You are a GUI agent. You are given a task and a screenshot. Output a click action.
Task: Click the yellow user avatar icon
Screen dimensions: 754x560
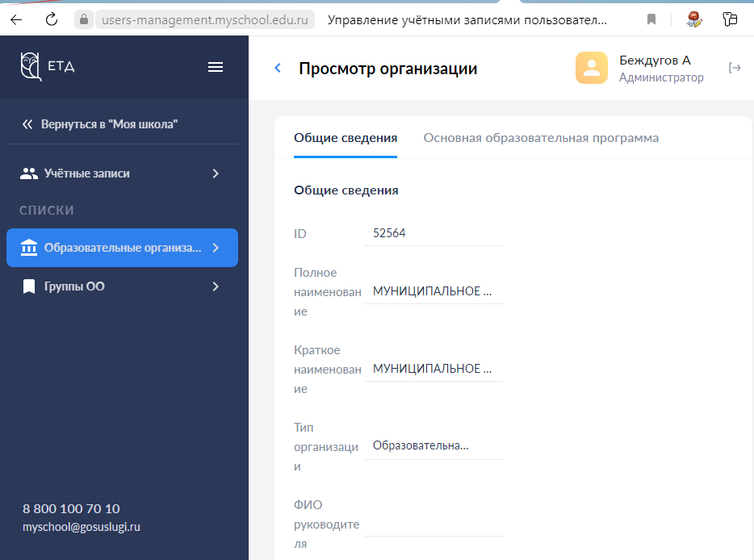click(592, 68)
